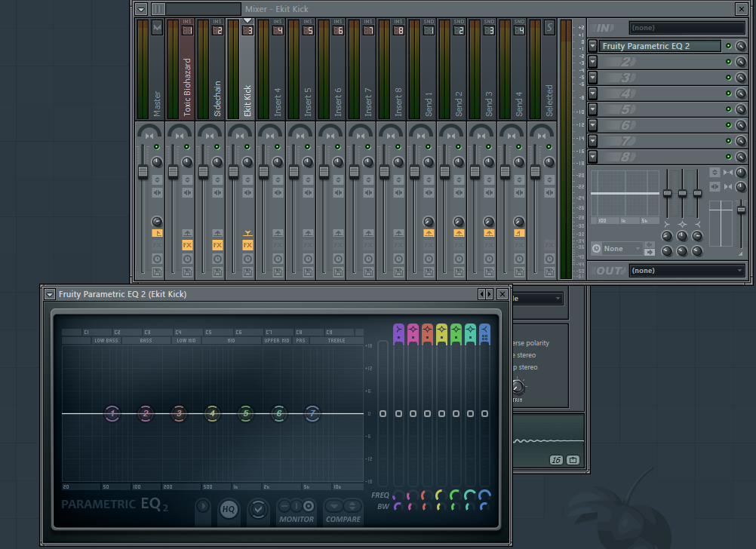Toggle effect slot 2 enable LED
Screen dimensions: 756x549
pyautogui.click(x=729, y=62)
